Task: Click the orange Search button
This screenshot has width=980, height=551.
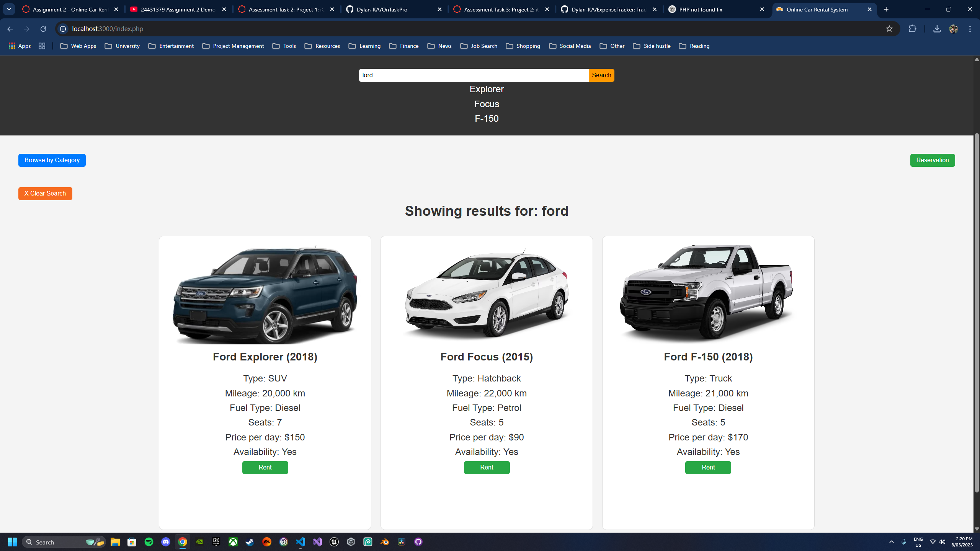Action: click(x=601, y=75)
